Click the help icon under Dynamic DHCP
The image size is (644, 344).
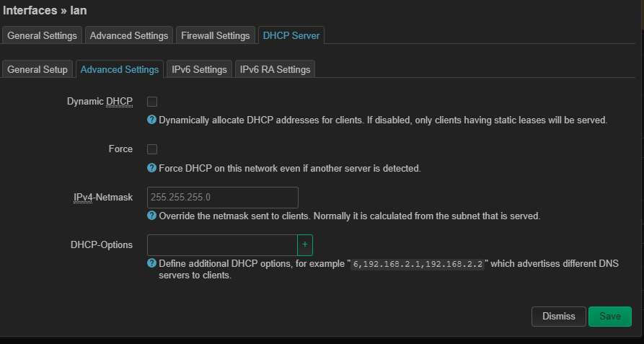pos(152,120)
